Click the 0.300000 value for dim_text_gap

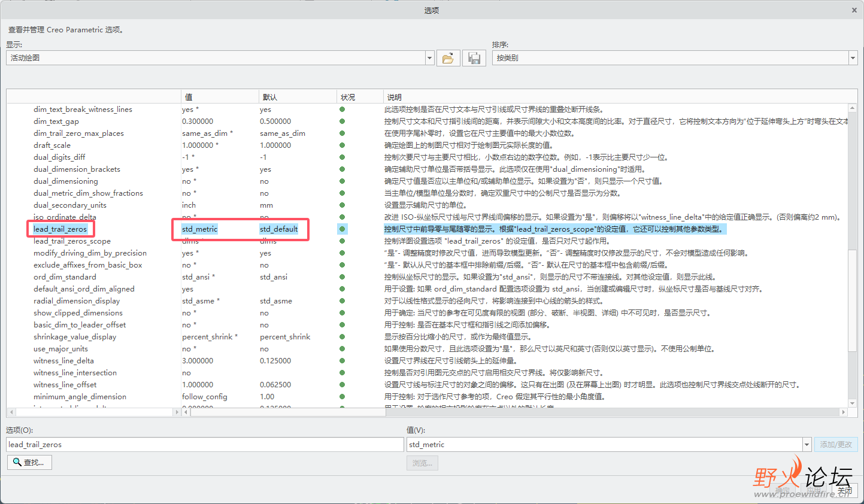198,122
